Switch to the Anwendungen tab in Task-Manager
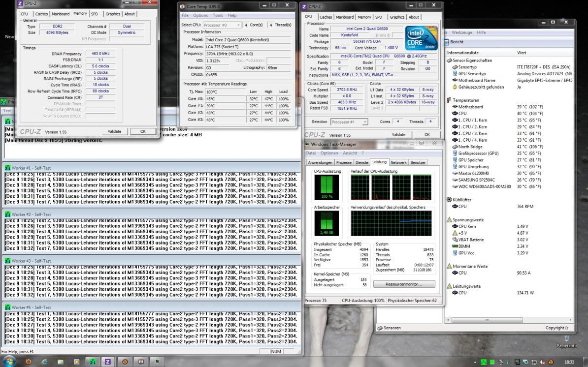This screenshot has height=367, width=588. pos(320,162)
